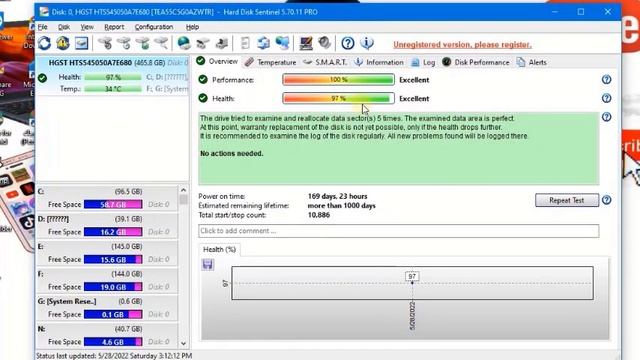This screenshot has width=640, height=360.
Task: Click the green check icon beside disk Health
Action: pos(42,78)
